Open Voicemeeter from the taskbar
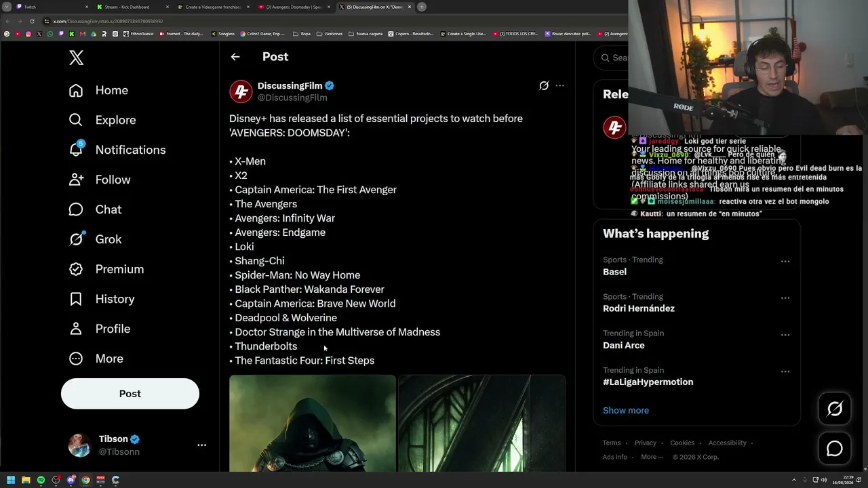The width and height of the screenshot is (868, 488). [100, 480]
